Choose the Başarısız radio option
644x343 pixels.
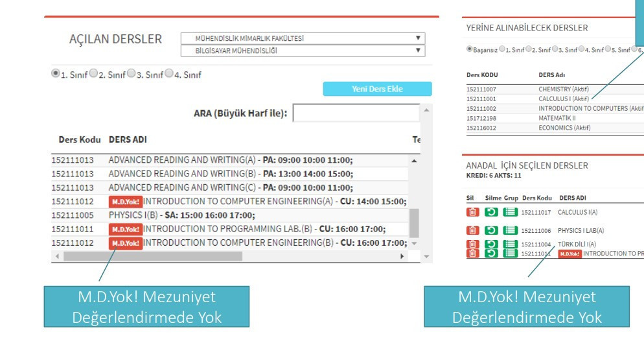click(x=469, y=49)
